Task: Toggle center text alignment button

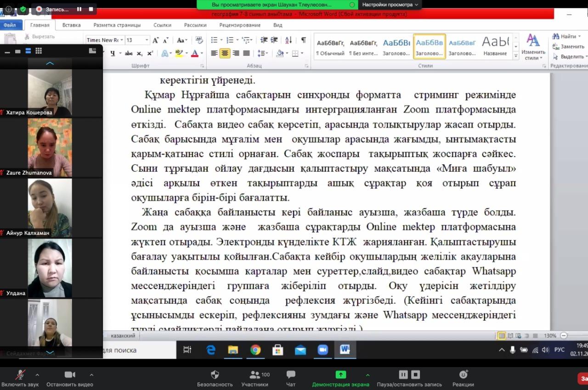Action: [225, 53]
